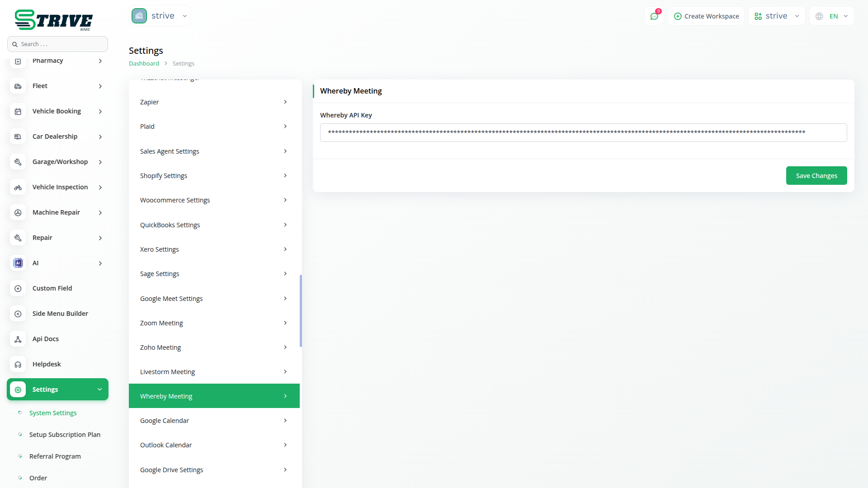This screenshot has height=488, width=868.
Task: Click the AI chip icon in sidebar
Action: click(18, 263)
